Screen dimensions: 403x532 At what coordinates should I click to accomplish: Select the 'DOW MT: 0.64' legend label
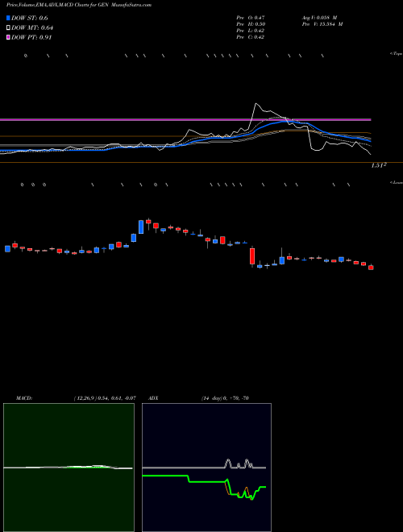coord(32,28)
